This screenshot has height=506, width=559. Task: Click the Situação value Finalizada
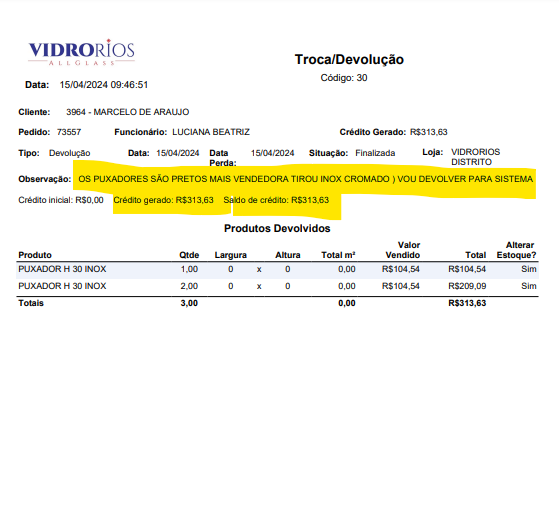pos(375,153)
